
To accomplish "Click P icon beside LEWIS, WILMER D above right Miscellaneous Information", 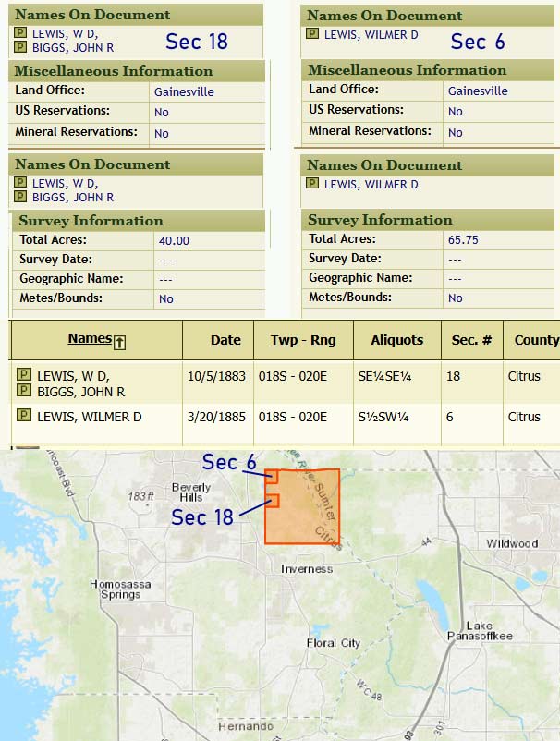I will point(312,34).
